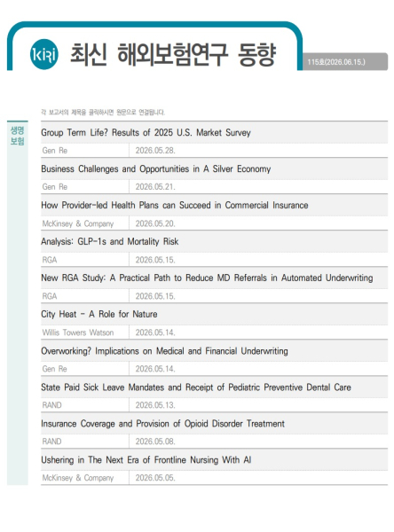
Task: Open Business Challenges in A Silver Economy report
Action: (x=156, y=168)
